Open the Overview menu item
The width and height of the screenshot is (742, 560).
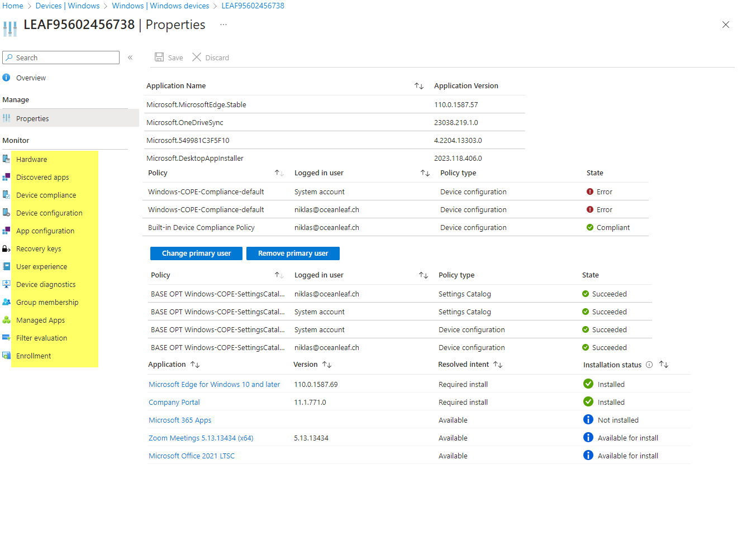31,78
